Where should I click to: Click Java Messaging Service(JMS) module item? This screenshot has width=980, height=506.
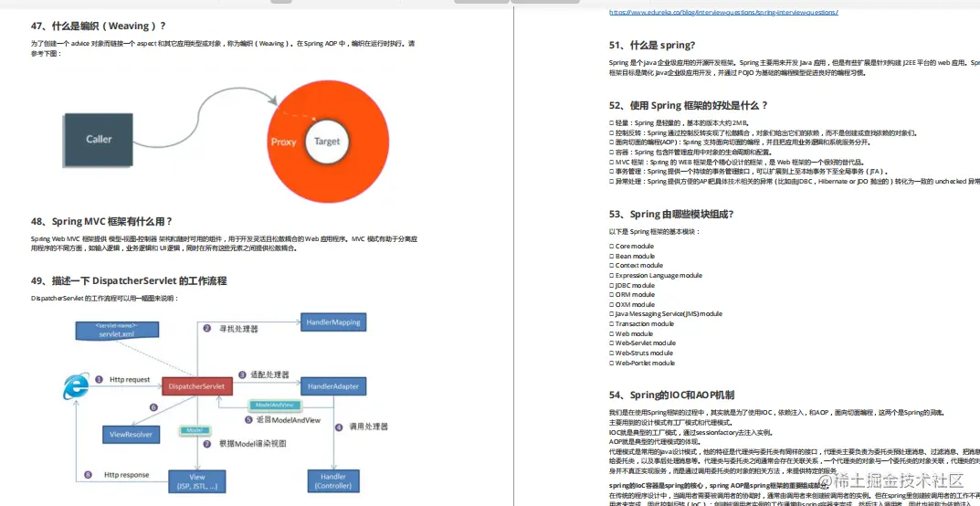666,314
